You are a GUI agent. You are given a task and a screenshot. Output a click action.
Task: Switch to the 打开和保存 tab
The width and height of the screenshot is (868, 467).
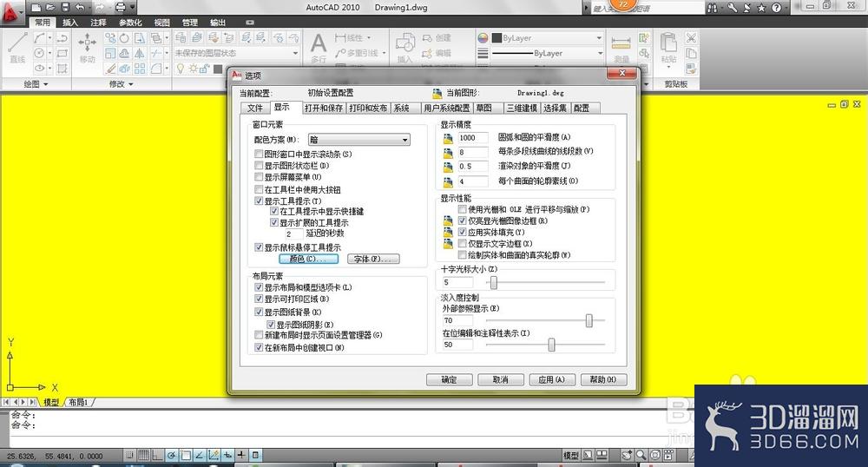click(x=324, y=109)
